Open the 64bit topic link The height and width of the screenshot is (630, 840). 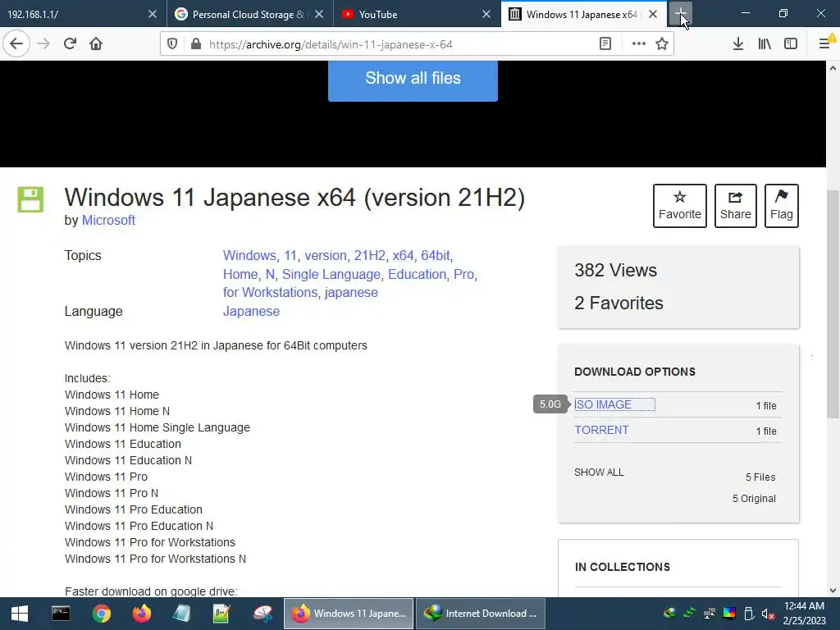[x=435, y=256]
